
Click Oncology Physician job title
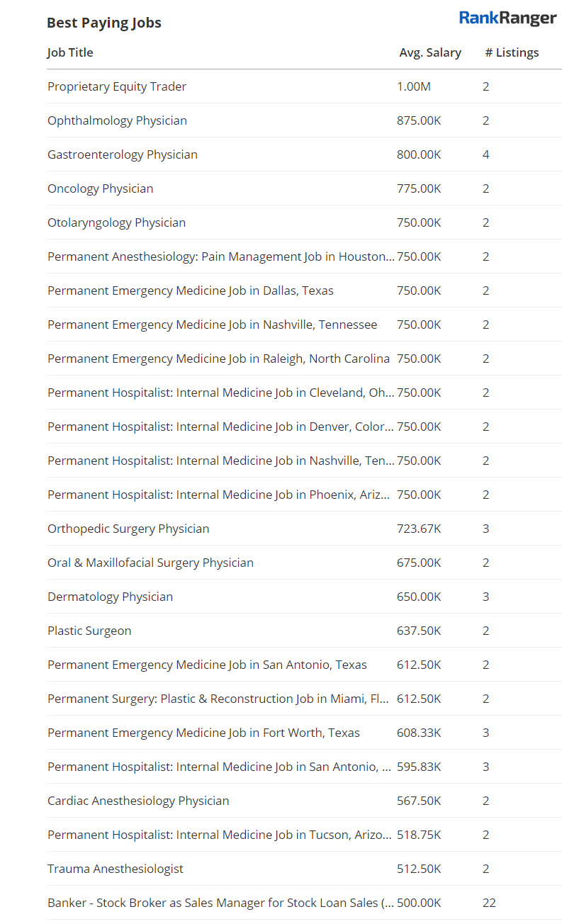100,188
